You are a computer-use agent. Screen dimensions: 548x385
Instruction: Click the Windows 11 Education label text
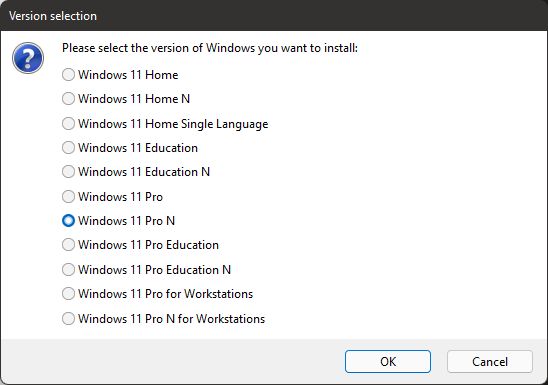[138, 148]
